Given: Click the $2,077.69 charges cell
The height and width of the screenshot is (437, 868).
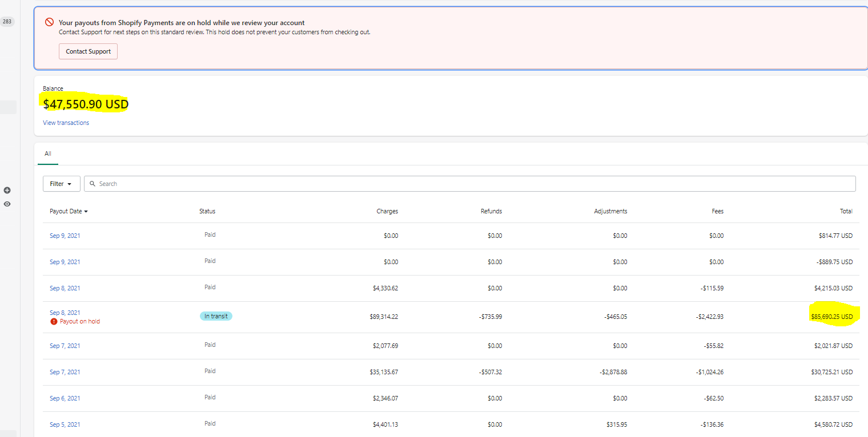Looking at the screenshot, I should (x=385, y=346).
